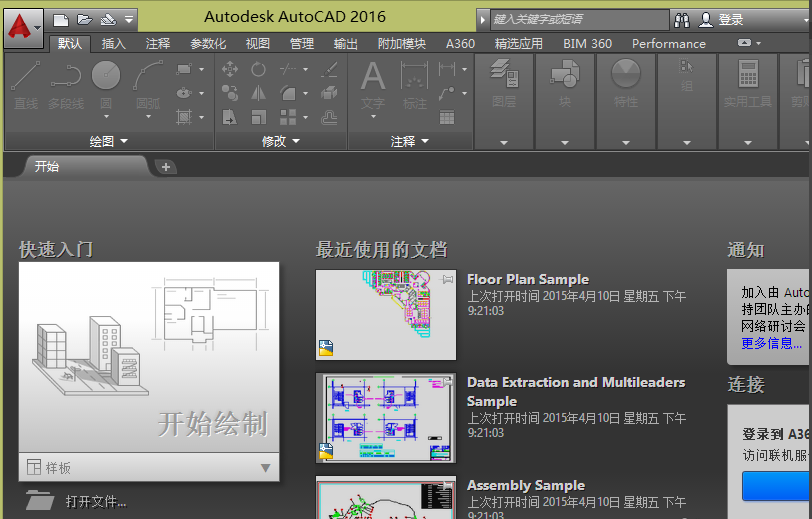Click the Offset tool icon
The width and height of the screenshot is (812, 519).
pyautogui.click(x=329, y=117)
